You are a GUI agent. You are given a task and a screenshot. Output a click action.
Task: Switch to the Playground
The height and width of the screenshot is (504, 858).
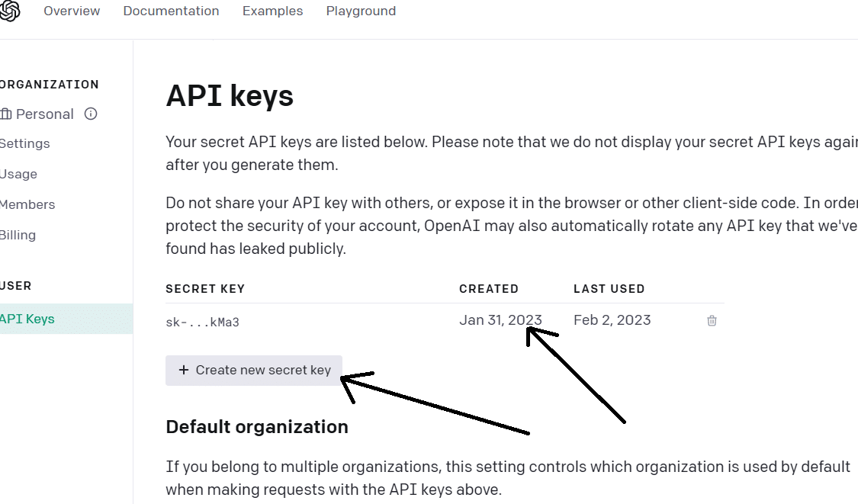point(361,11)
